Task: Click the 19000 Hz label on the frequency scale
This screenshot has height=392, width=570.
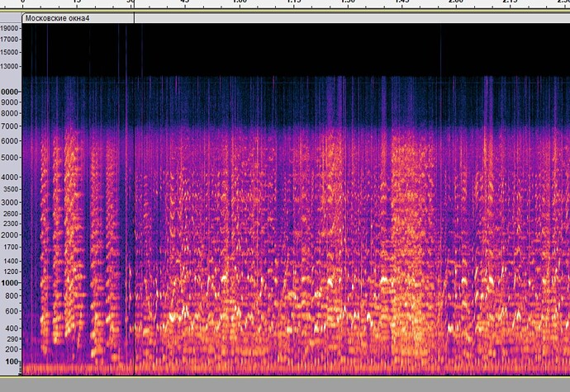Action: [x=10, y=28]
